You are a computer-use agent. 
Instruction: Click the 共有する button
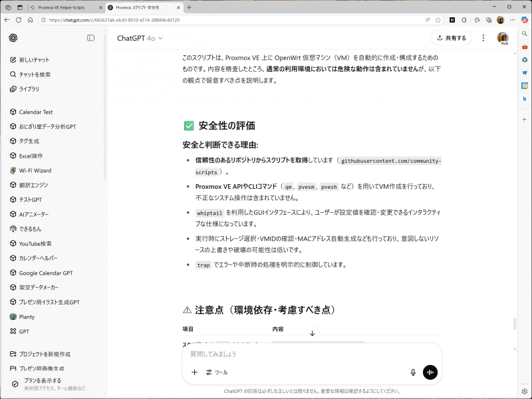[x=451, y=39]
